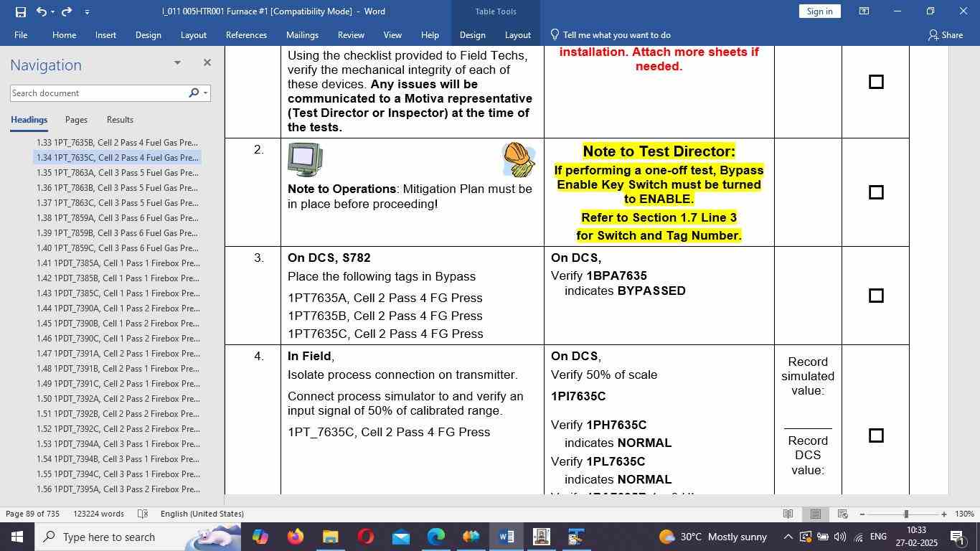Click the zoom in plus button
The width and height of the screenshot is (980, 551).
pyautogui.click(x=944, y=514)
